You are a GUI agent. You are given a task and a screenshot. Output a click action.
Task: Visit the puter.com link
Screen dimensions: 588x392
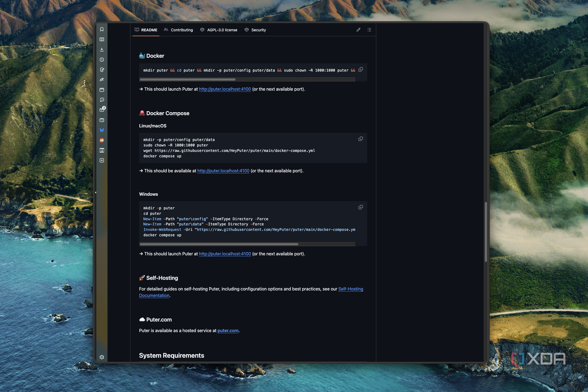click(228, 331)
